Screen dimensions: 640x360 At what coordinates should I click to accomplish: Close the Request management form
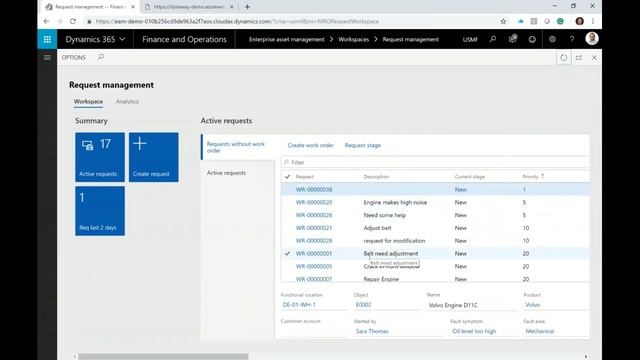click(594, 58)
